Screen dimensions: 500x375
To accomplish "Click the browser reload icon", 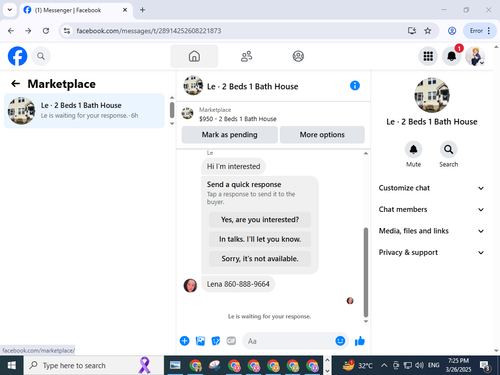I will point(46,31).
